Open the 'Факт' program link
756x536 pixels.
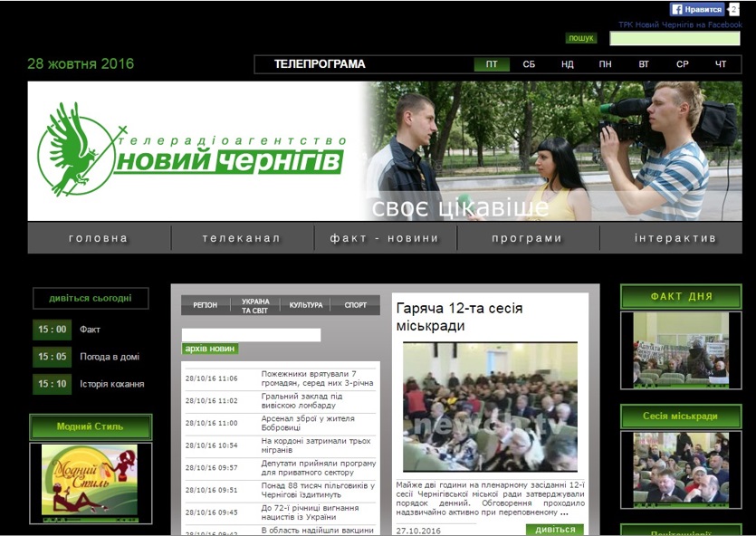(x=90, y=330)
